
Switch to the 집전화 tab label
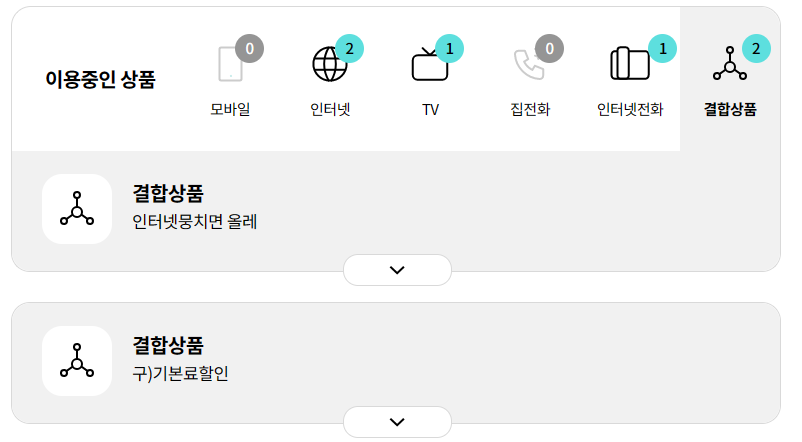(530, 109)
